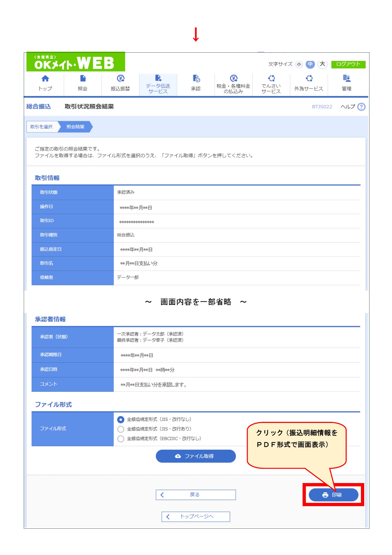The width and height of the screenshot is (392, 555).
Task: Set text size to large (大)
Action: click(322, 64)
